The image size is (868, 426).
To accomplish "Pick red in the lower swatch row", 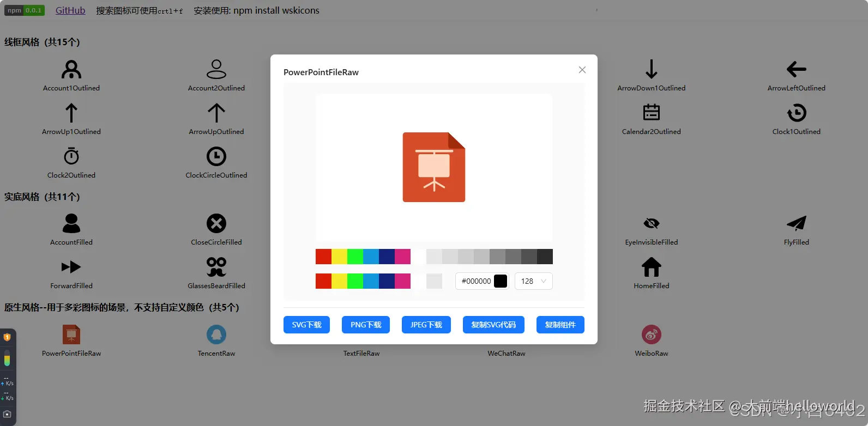I will click(x=323, y=281).
